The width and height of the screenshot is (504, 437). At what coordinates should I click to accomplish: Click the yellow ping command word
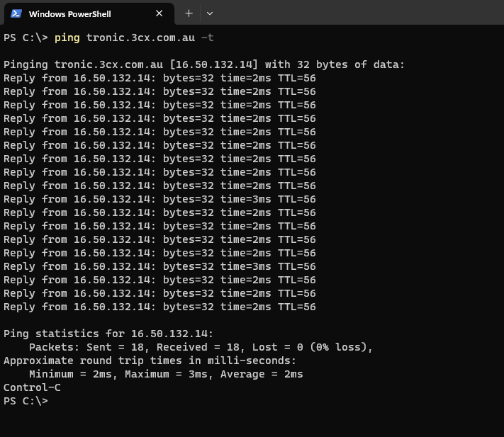[x=67, y=38]
